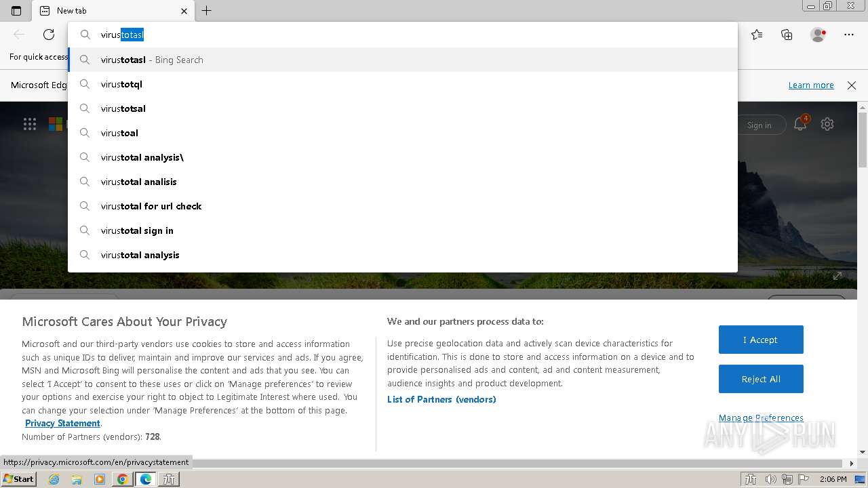Open a new tab with plus icon
The height and width of the screenshot is (488, 868).
[x=207, y=11]
